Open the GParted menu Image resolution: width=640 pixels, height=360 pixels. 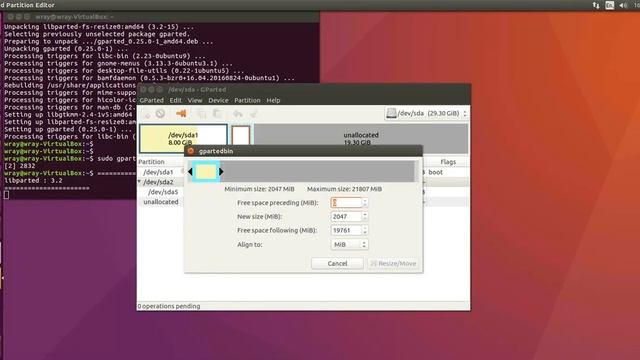pos(151,100)
